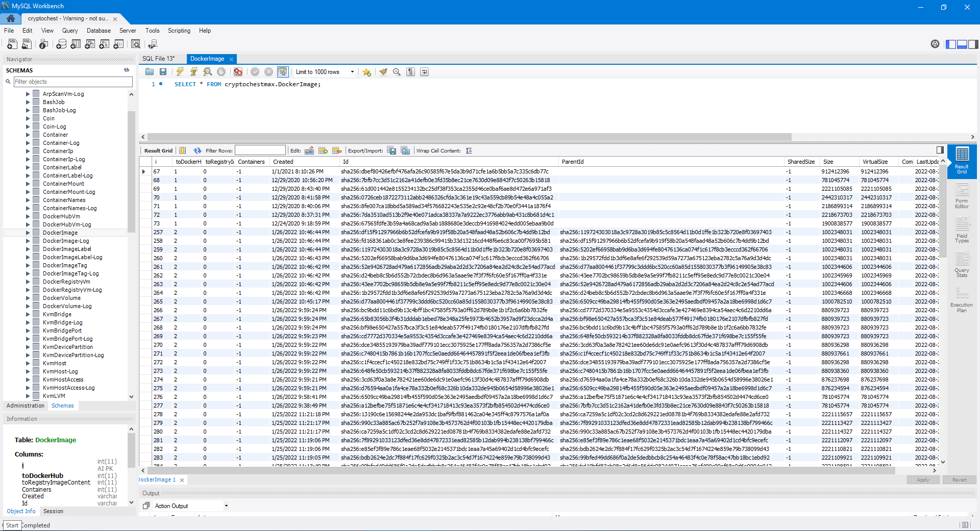Create a new SQL tab from main toolbar

pos(12,44)
